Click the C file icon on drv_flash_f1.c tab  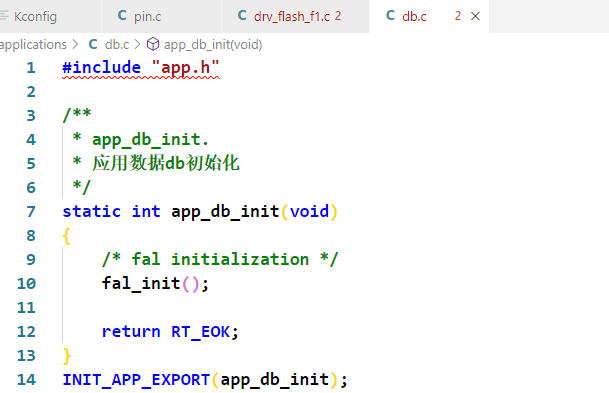coord(242,16)
